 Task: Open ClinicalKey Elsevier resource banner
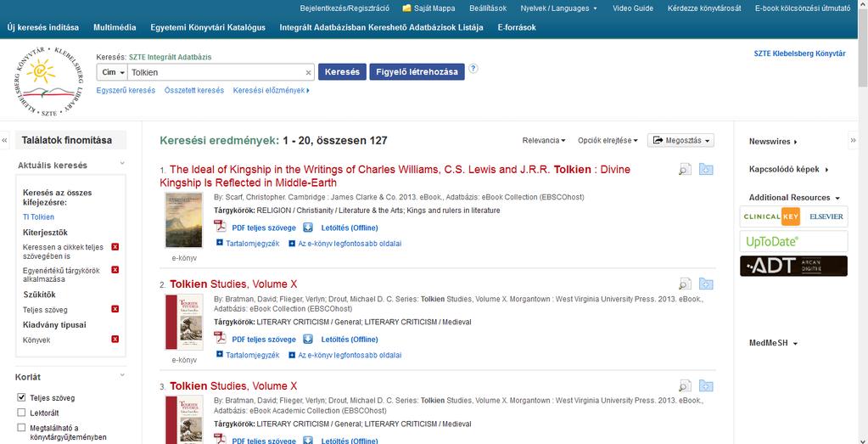794,216
